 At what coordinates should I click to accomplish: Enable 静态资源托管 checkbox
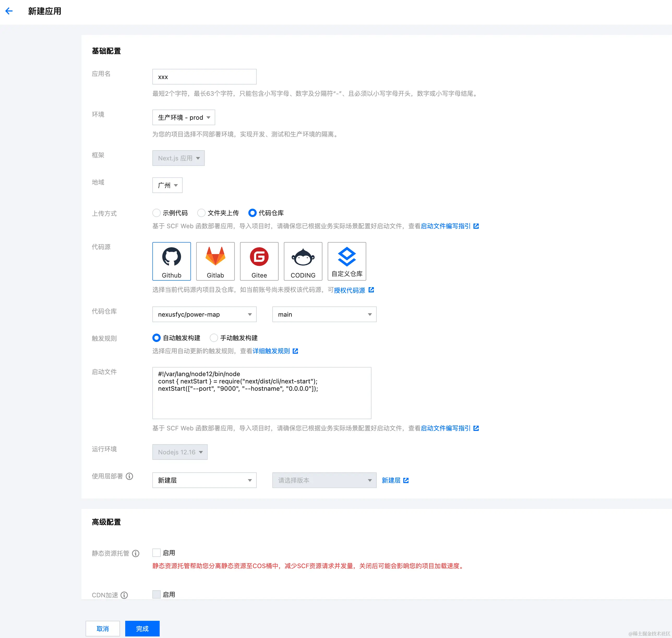pyautogui.click(x=157, y=552)
